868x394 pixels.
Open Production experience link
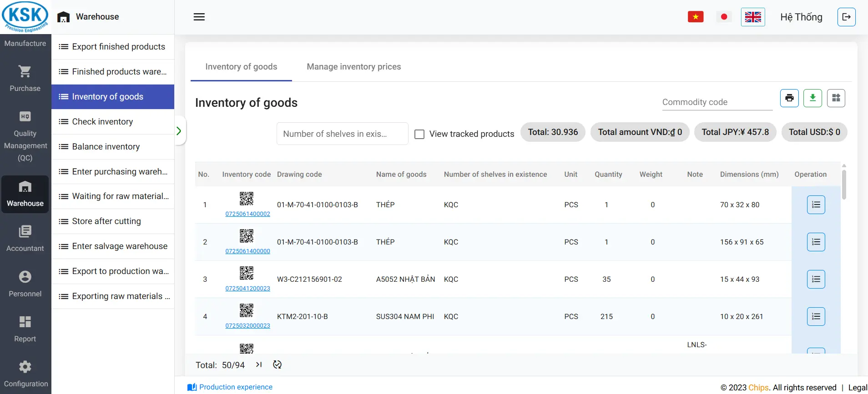[235, 387]
